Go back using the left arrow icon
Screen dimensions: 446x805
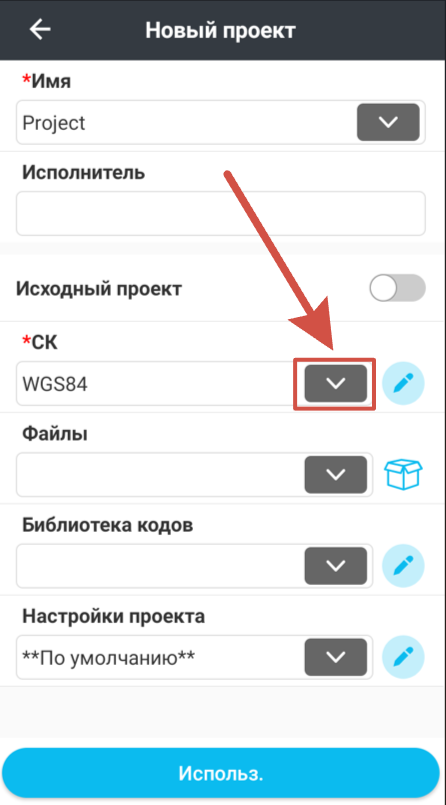tap(40, 30)
